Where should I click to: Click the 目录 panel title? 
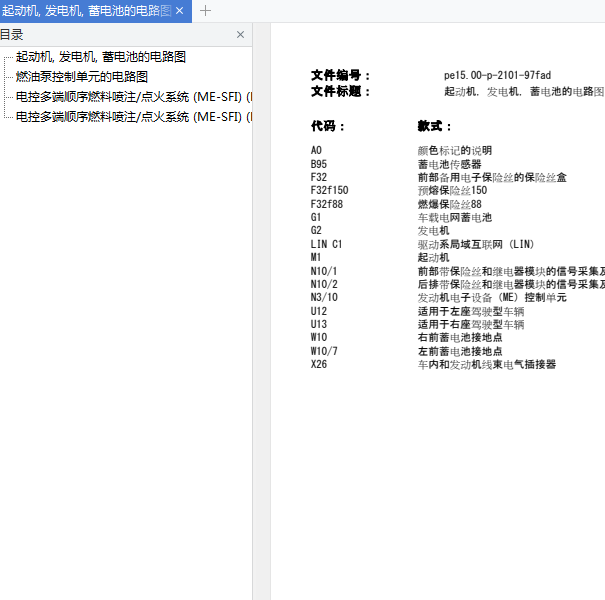click(12, 35)
